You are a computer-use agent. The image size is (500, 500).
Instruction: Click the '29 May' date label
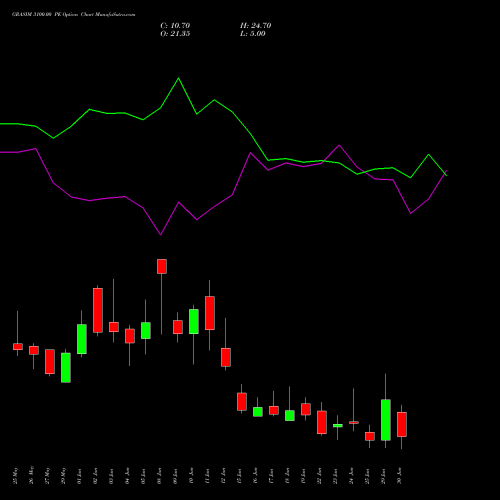[63, 476]
